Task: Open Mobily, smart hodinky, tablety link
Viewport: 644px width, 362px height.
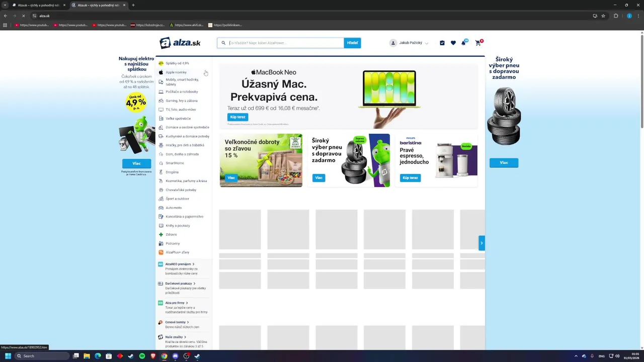Action: (182, 82)
